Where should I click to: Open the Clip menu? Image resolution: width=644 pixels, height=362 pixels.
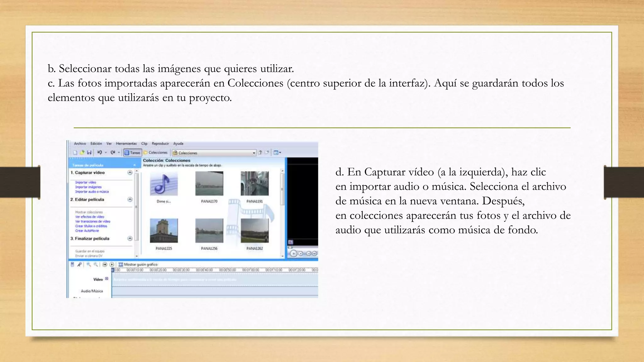tap(144, 144)
